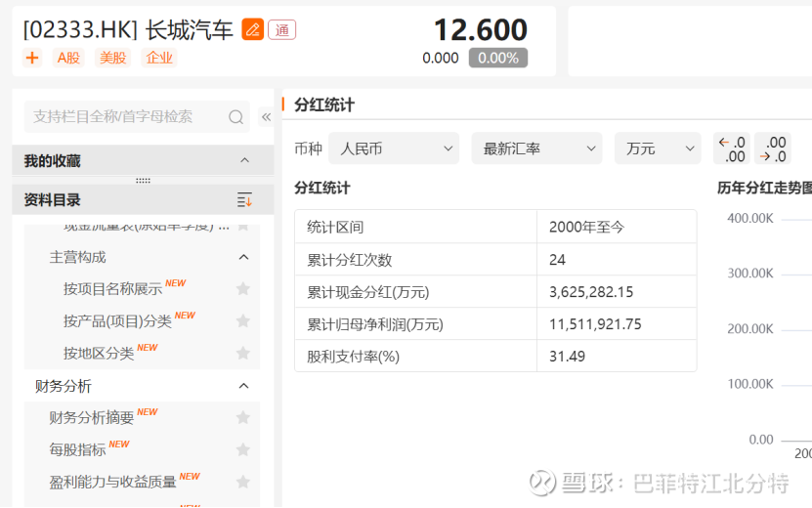The image size is (812, 508).
Task: Open 财务分析摘要 item
Action: 92,417
